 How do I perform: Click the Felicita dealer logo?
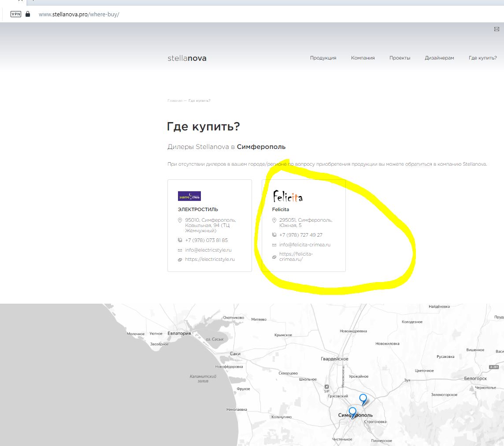tap(288, 196)
